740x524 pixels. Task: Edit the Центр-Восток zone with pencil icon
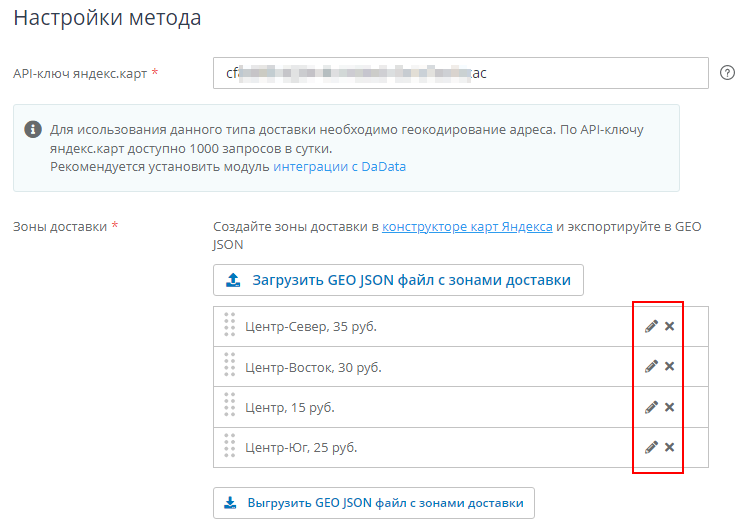coord(651,367)
